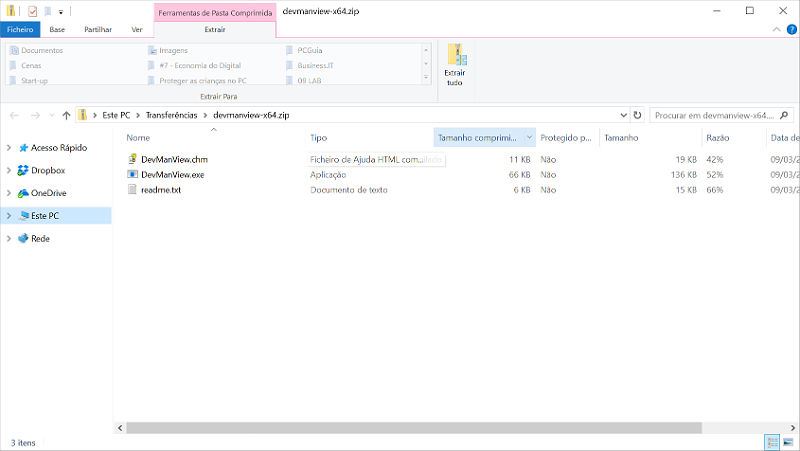Click Este PC in the address breadcrumb

(x=116, y=115)
